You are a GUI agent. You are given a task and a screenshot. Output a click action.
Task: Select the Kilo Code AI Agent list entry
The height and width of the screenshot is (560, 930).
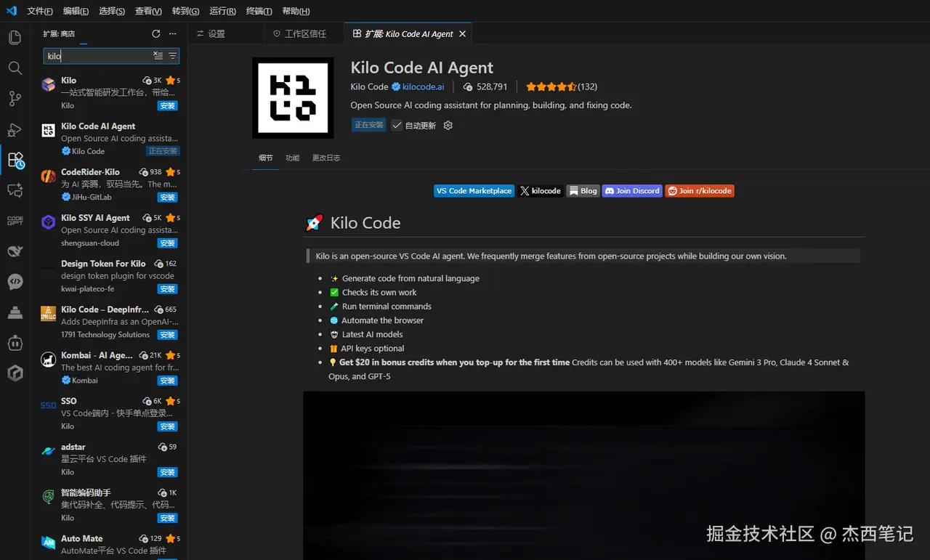[x=109, y=138]
